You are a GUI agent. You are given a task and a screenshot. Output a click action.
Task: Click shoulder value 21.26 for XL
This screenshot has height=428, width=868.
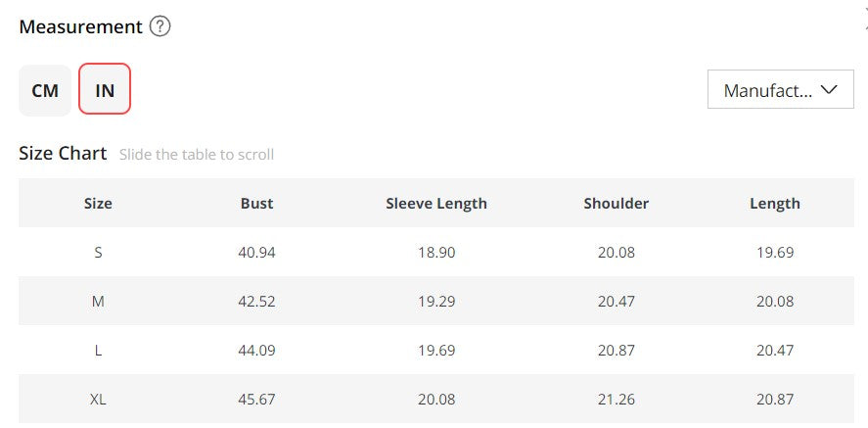click(x=617, y=400)
